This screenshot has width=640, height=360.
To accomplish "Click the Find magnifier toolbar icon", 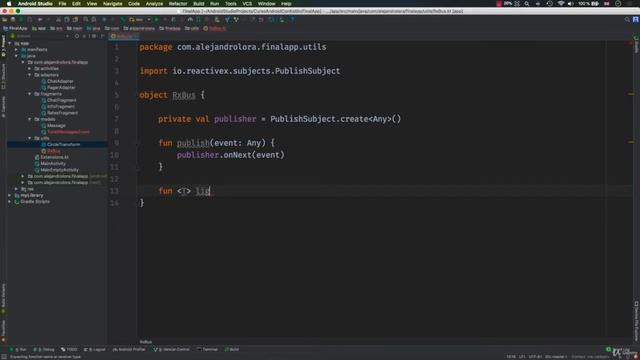I will pos(86,20).
